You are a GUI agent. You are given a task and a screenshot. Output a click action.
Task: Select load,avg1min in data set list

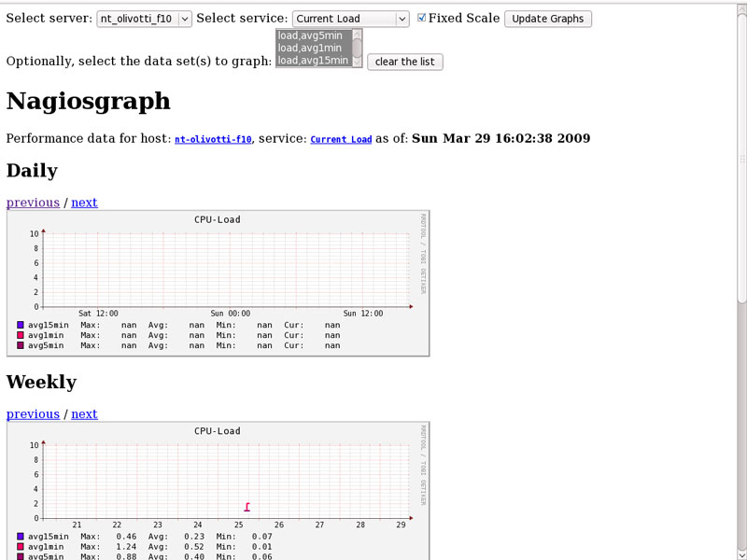314,49
